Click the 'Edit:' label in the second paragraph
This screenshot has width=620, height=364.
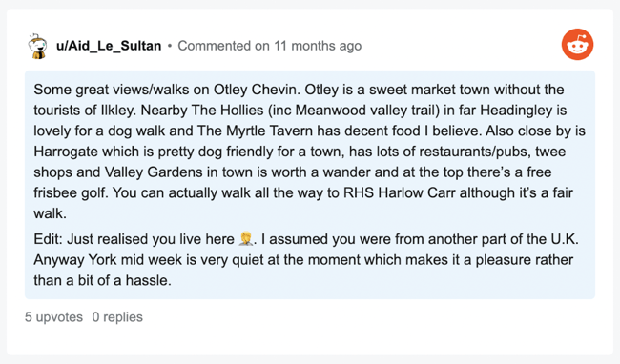click(49, 239)
